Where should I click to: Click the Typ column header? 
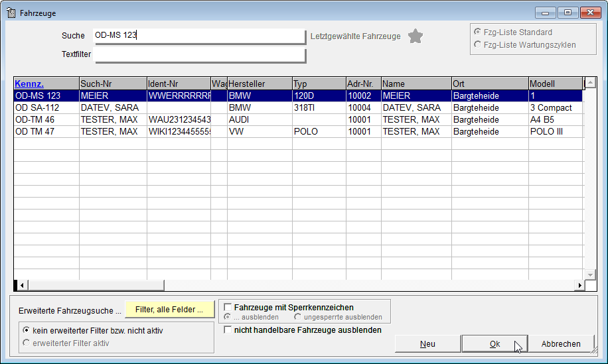coord(319,84)
